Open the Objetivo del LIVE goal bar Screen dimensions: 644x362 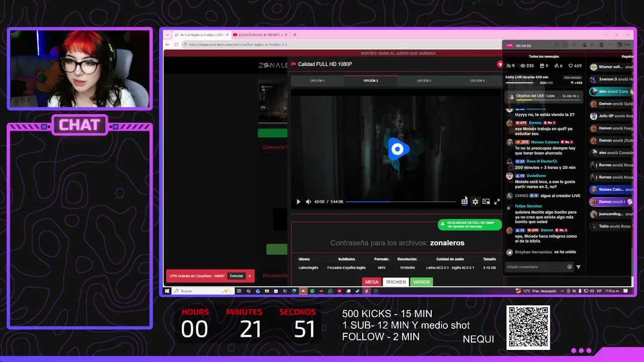(x=544, y=96)
